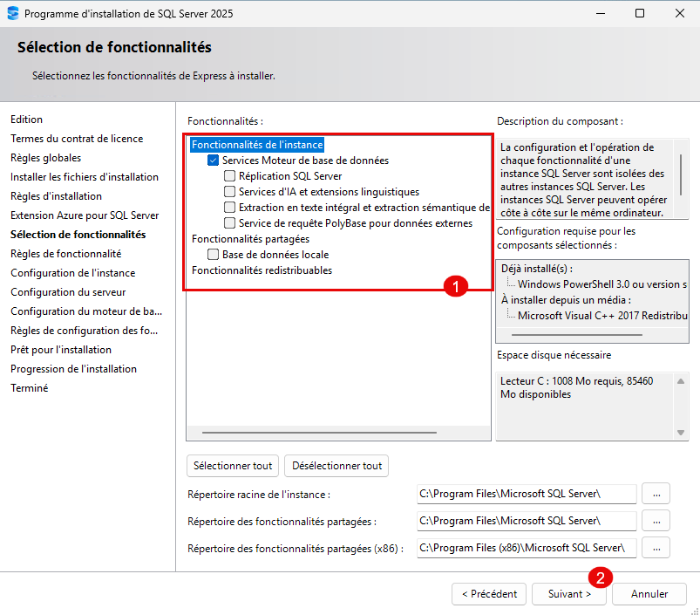700x615 pixels.
Task: Open the Prêt pour l'installation step
Action: 61,350
